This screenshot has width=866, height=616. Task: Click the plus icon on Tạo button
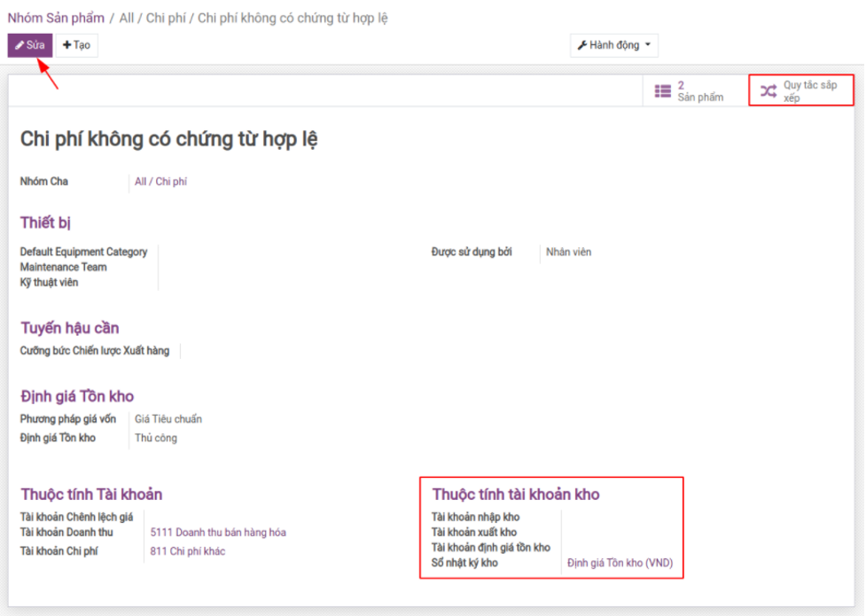[67, 45]
